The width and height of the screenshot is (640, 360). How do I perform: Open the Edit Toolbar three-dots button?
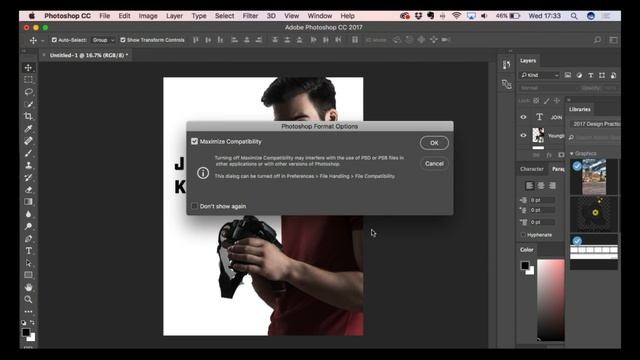(28, 311)
